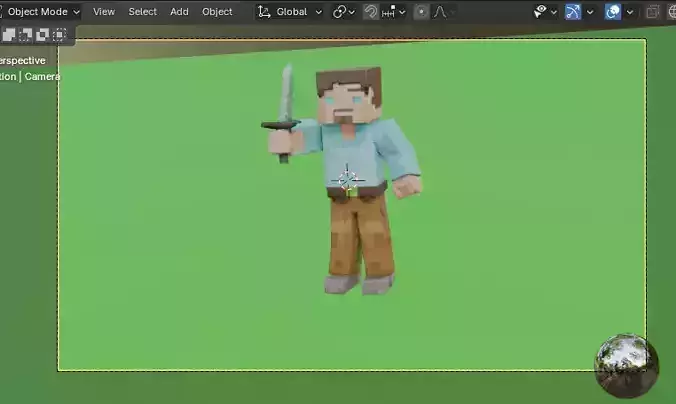Open the snapping options dropdown
Screen dimensions: 676x404
pos(393,12)
